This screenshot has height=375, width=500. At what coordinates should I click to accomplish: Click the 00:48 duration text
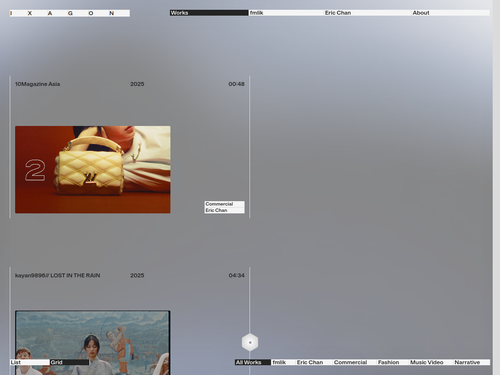pos(236,84)
